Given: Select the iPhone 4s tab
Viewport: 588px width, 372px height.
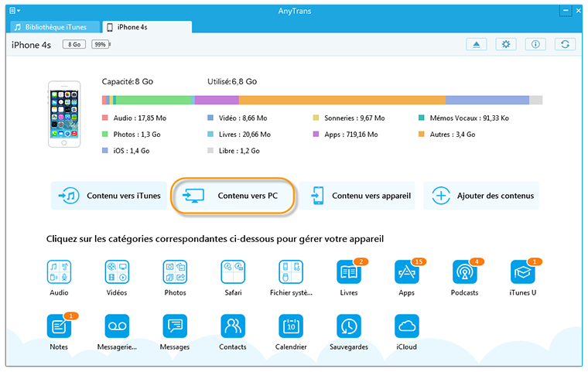Looking at the screenshot, I should (147, 27).
